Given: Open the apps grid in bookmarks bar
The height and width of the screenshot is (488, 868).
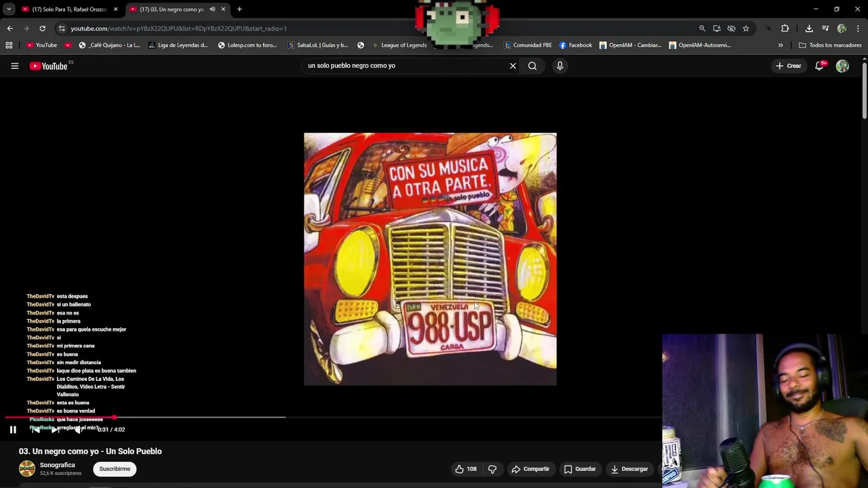Looking at the screenshot, I should (9, 45).
